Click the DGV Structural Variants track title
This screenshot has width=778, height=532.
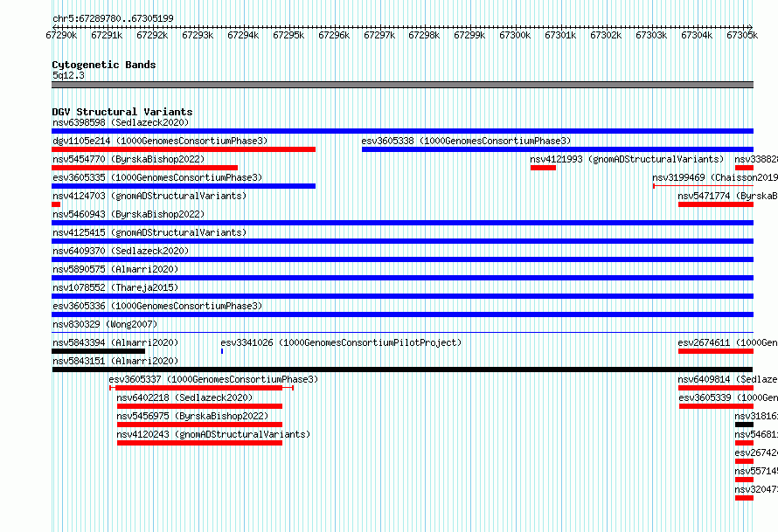[122, 112]
